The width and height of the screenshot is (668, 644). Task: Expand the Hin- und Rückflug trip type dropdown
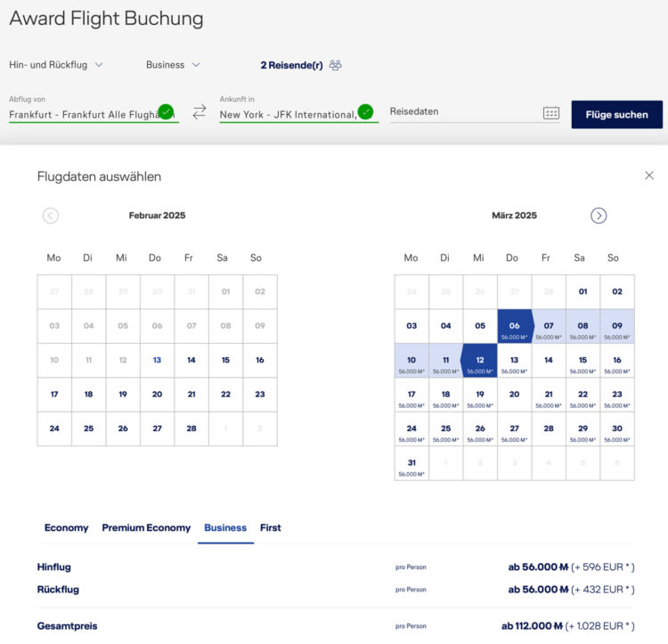pos(56,65)
